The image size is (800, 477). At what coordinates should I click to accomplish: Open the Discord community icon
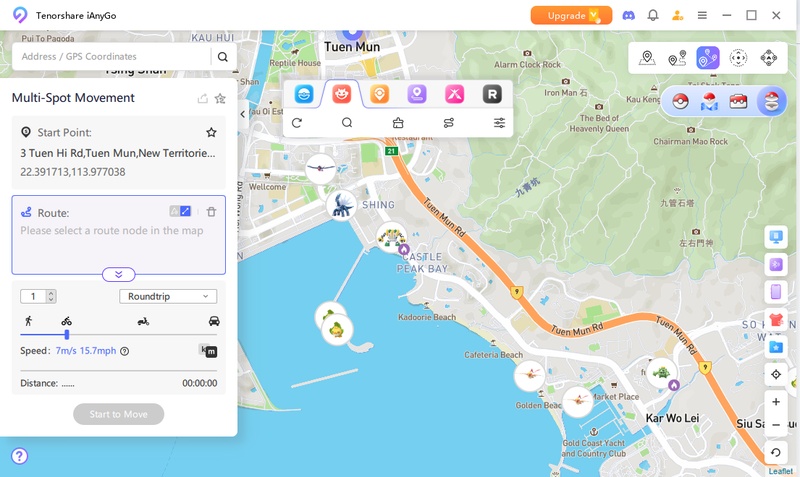pos(628,15)
